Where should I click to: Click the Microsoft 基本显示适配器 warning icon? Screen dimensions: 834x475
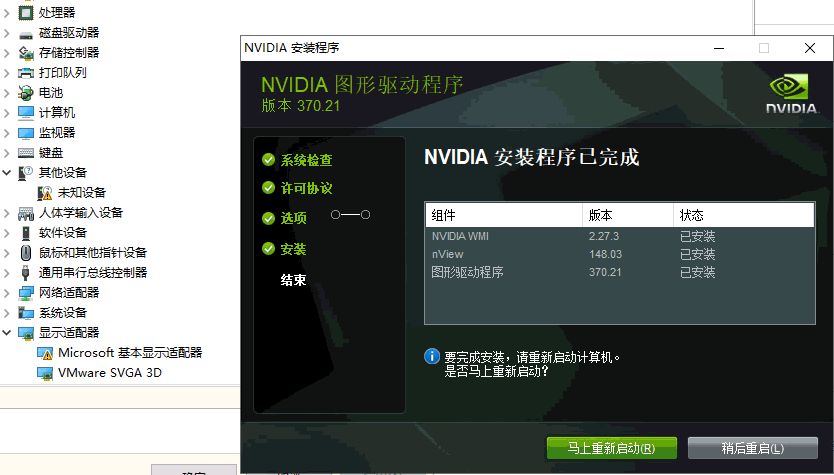pos(45,353)
